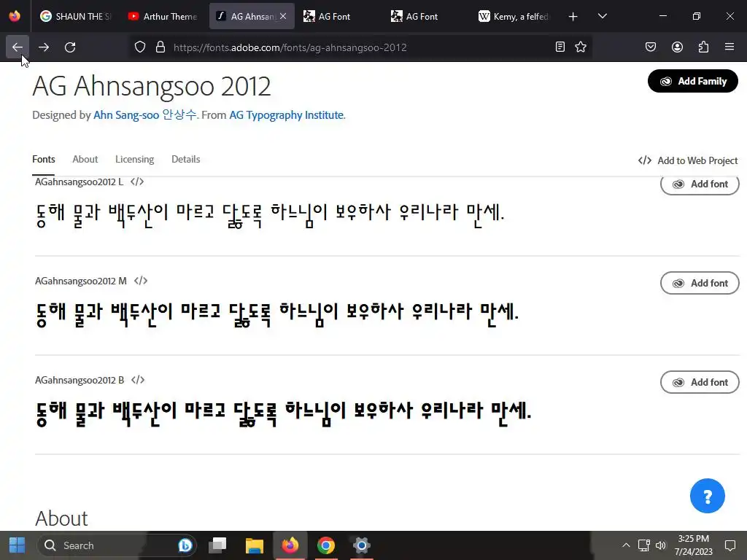Viewport: 747px width, 560px height.
Task: Open Task View on the taskbar
Action: click(x=217, y=545)
